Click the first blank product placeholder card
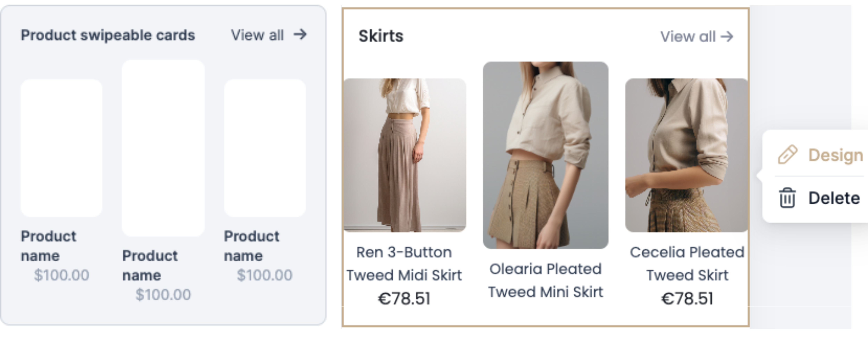Image resolution: width=868 pixels, height=337 pixels. (61, 148)
